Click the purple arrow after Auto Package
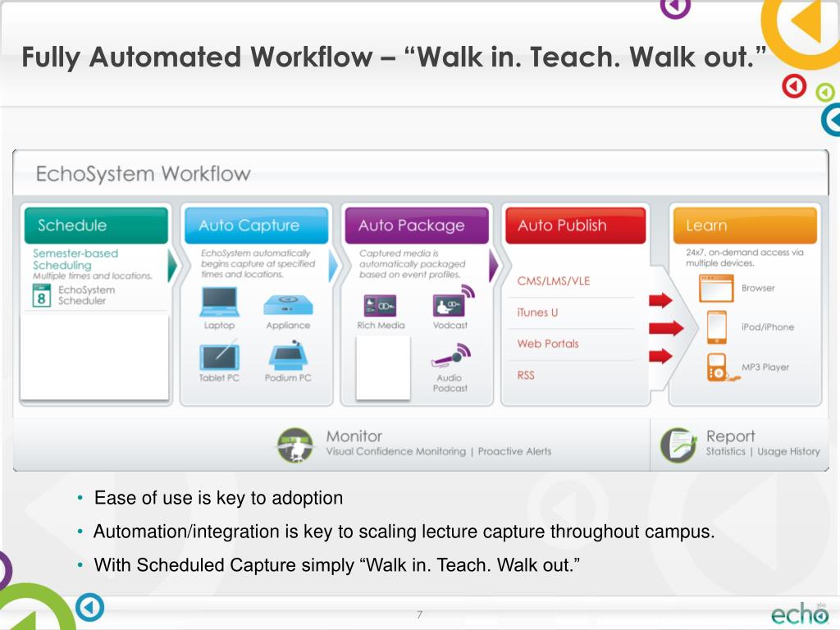 [x=494, y=265]
